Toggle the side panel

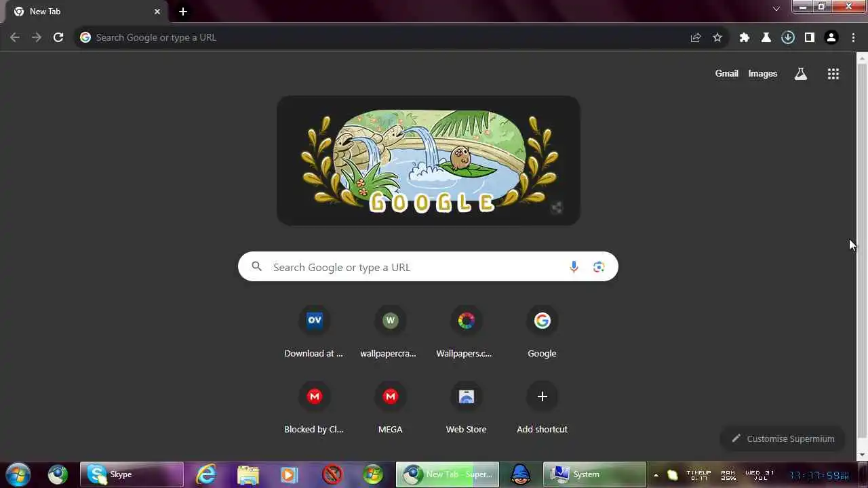[810, 37]
